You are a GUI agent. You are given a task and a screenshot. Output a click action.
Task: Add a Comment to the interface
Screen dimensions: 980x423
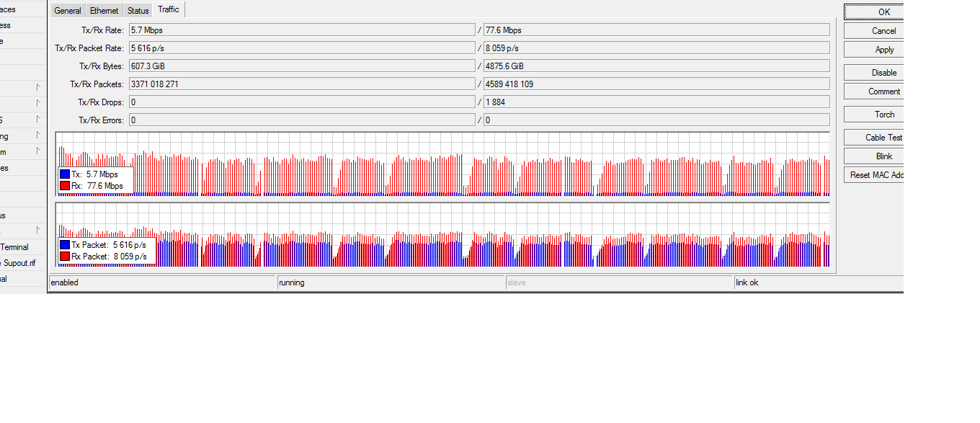[873, 92]
